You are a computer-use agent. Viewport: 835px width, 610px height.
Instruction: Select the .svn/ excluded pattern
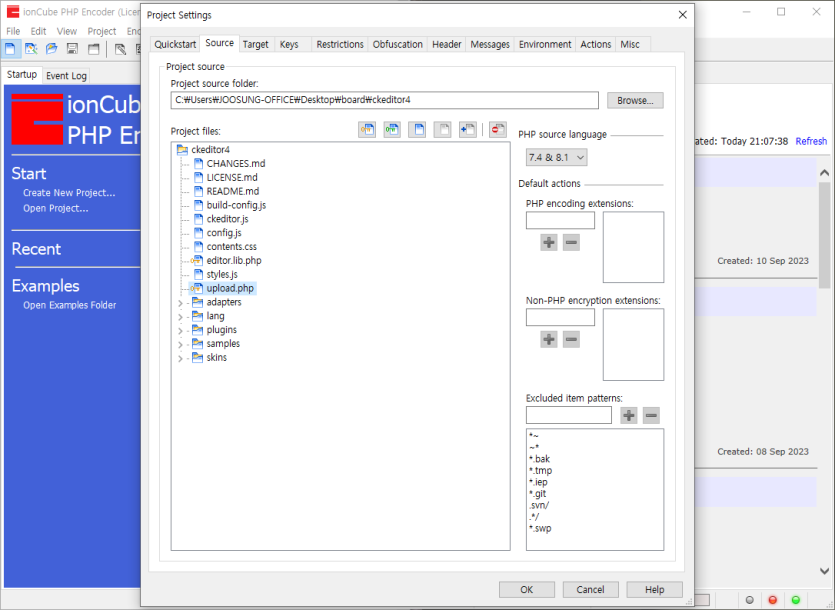tap(539, 505)
